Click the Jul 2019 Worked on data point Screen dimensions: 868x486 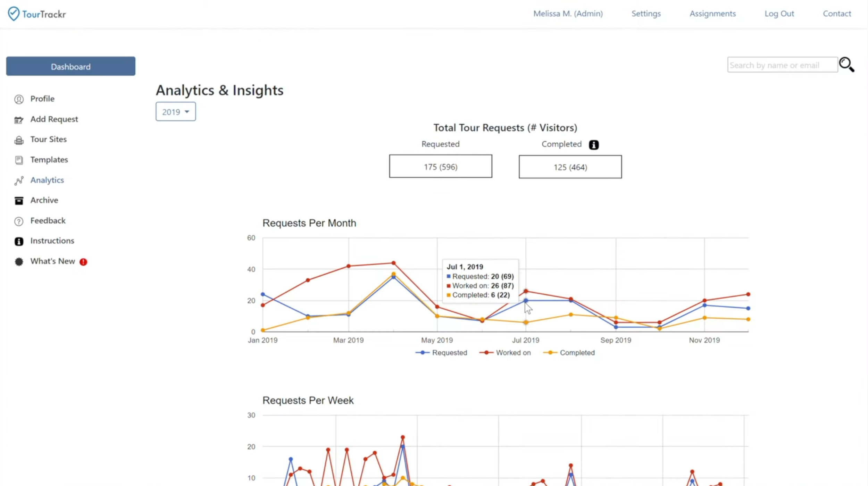click(x=526, y=291)
